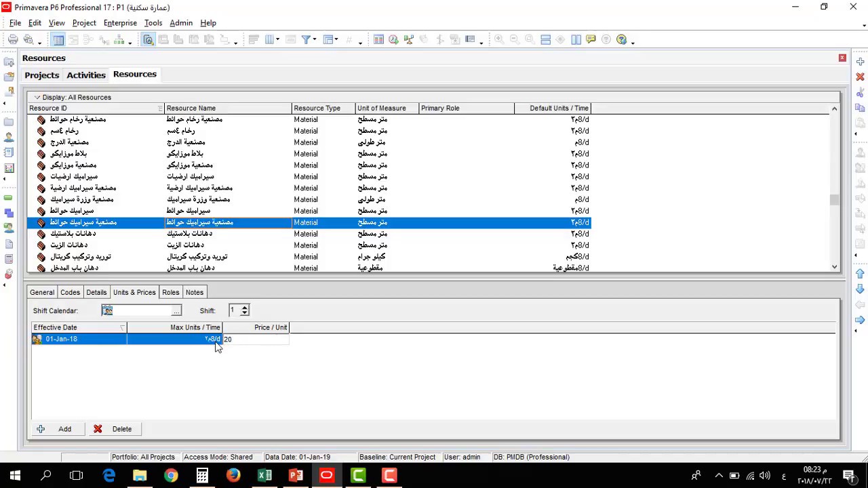Click the yellow speech bubble toolbar icon
868x488 pixels.
pyautogui.click(x=591, y=40)
